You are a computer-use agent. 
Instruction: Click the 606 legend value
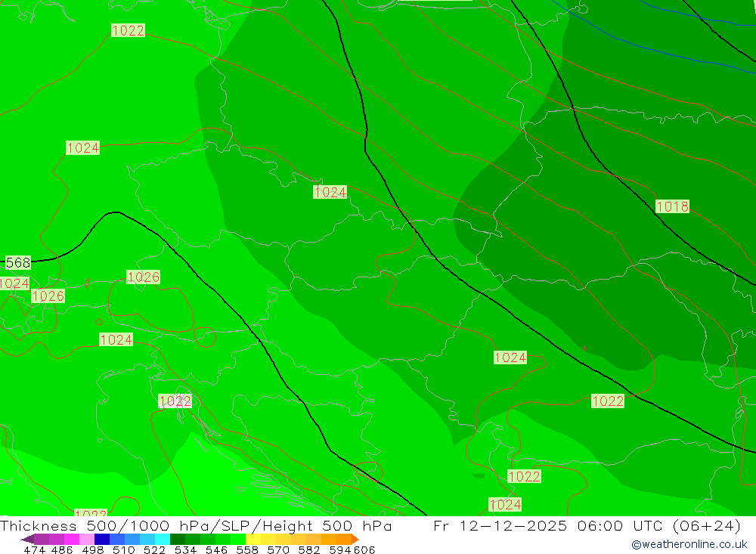coord(364,549)
